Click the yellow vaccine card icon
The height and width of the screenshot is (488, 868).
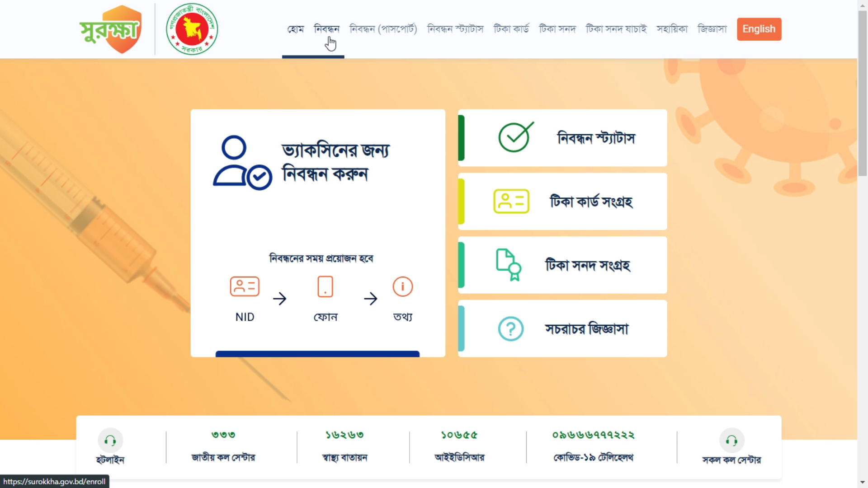click(x=511, y=202)
